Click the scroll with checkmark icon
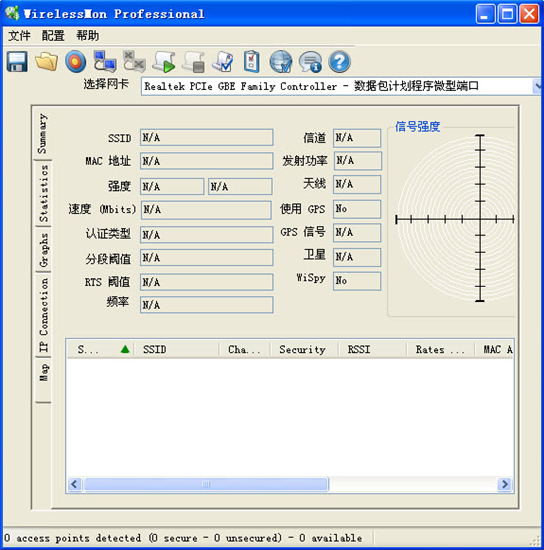 223,62
